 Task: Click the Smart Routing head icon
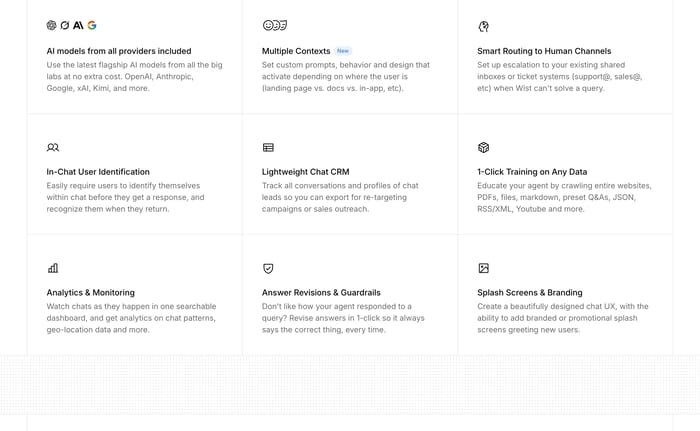[483, 26]
